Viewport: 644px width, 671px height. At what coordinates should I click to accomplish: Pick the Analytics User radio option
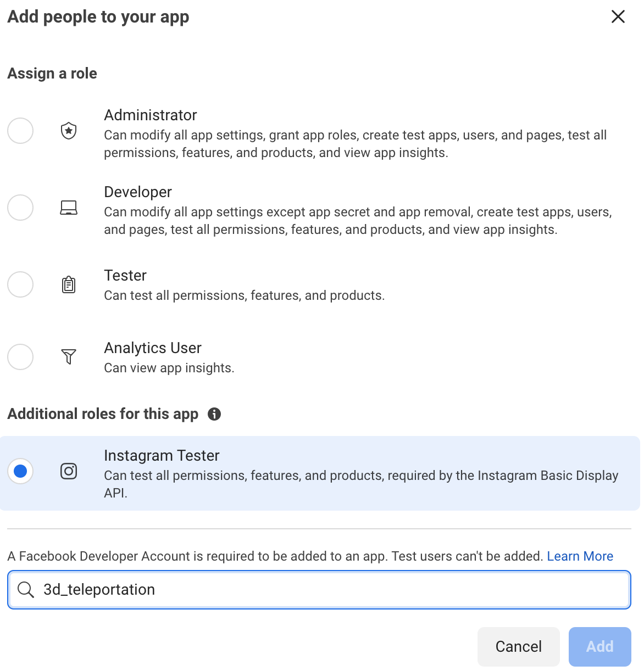click(20, 357)
